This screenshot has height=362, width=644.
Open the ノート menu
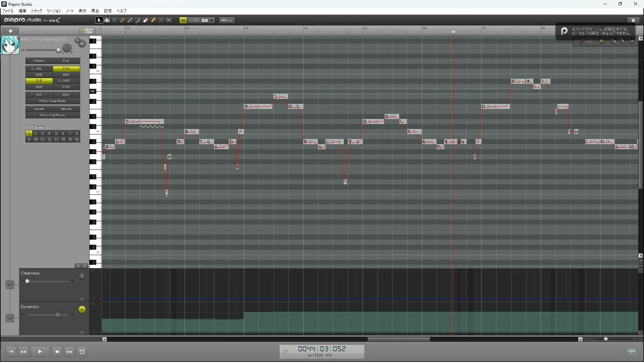click(x=70, y=11)
